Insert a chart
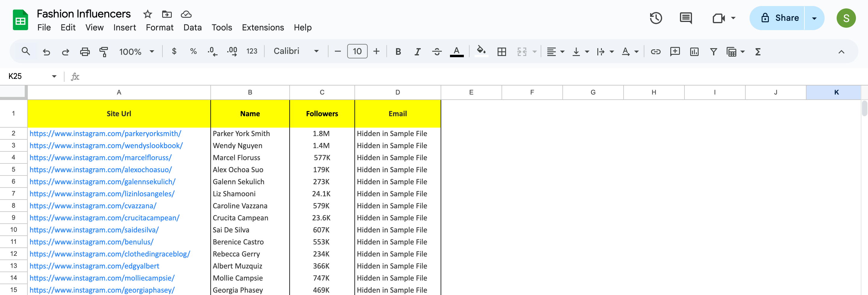The height and width of the screenshot is (295, 868). pos(694,51)
